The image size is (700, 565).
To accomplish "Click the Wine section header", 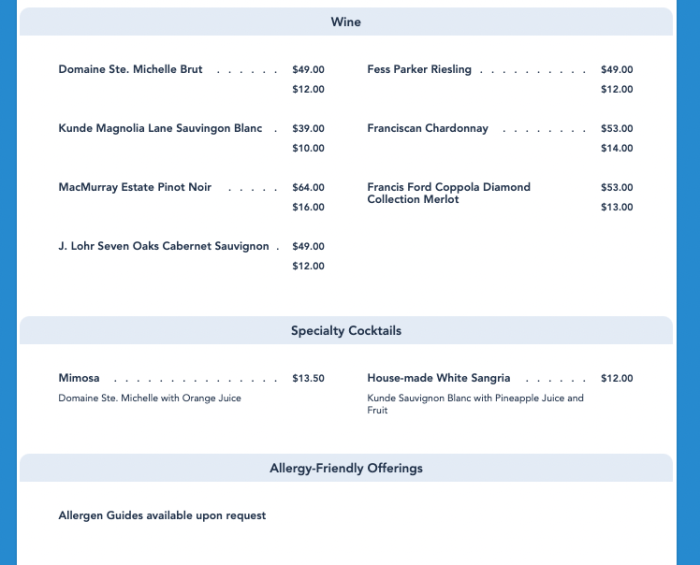I will 346,22.
